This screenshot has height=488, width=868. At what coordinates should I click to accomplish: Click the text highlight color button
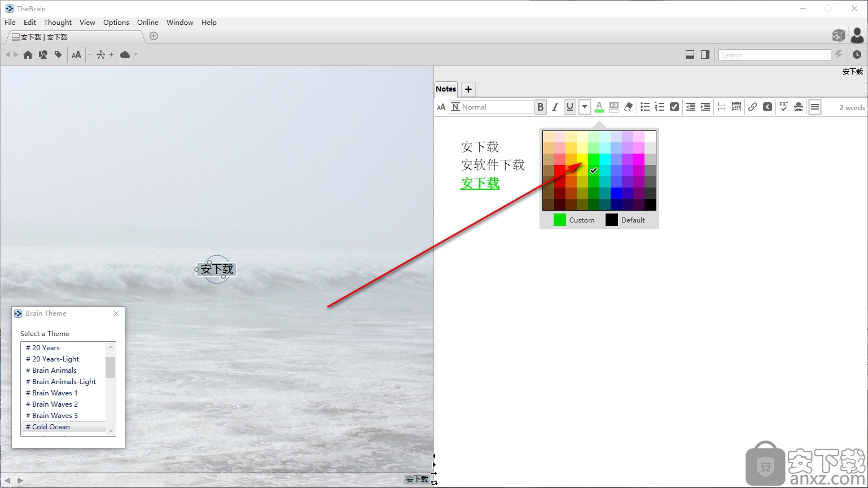pyautogui.click(x=614, y=107)
